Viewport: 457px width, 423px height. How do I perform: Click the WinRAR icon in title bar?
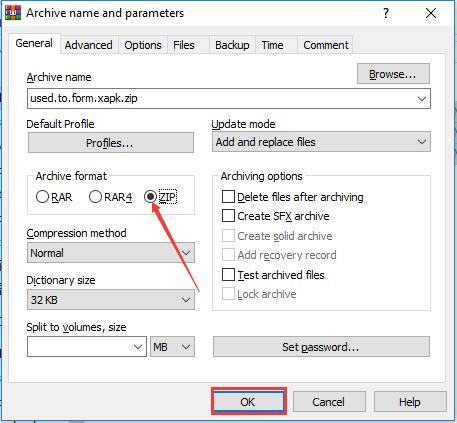point(13,13)
